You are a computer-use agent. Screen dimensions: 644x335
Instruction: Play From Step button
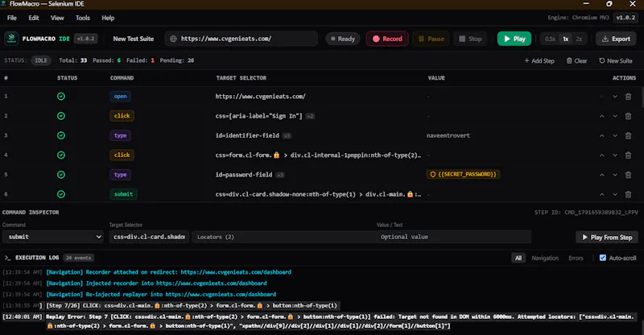[607, 238]
